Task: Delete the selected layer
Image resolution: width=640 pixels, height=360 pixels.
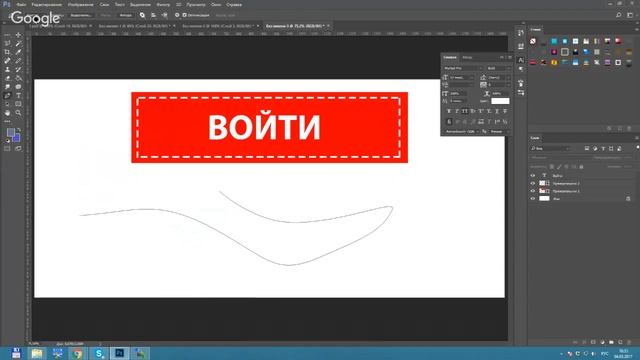Action: (629, 342)
